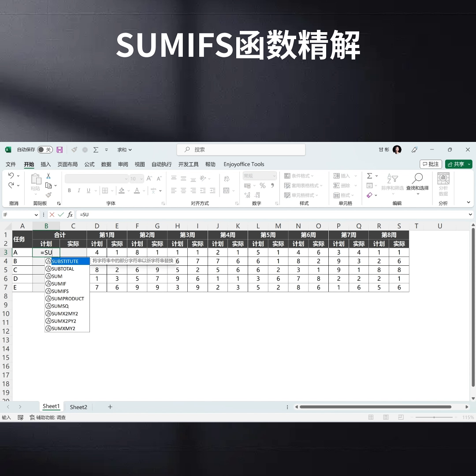This screenshot has height=476, width=476.
Task: Switch to the Insert tab
Action: point(45,164)
